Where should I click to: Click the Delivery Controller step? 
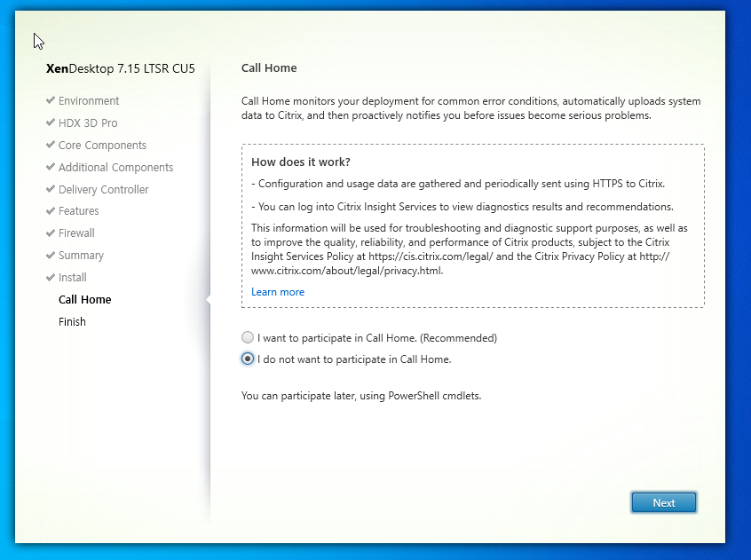coord(104,190)
